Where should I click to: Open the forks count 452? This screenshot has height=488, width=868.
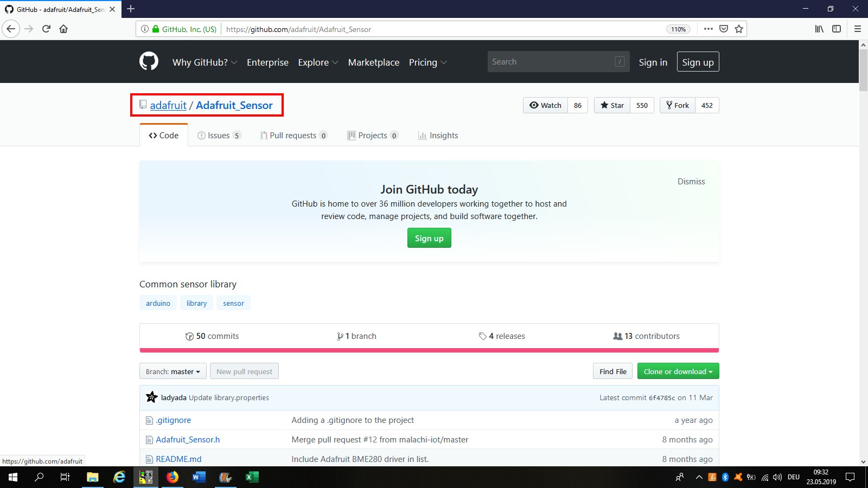point(707,105)
